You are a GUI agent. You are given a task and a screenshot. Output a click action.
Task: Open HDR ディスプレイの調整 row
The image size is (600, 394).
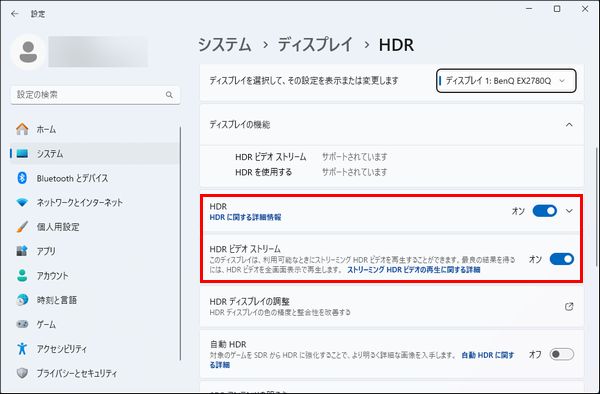pyautogui.click(x=392, y=306)
